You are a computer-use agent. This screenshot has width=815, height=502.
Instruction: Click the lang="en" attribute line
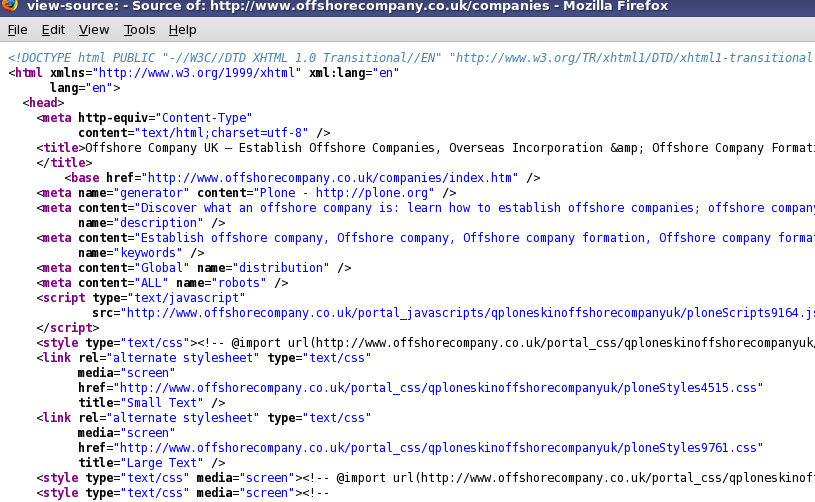click(x=85, y=88)
